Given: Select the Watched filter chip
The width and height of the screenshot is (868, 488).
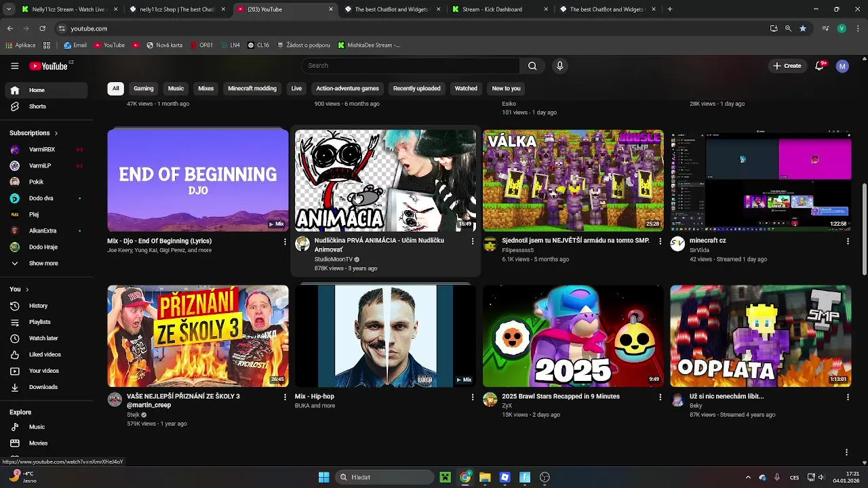Looking at the screenshot, I should click(x=466, y=89).
